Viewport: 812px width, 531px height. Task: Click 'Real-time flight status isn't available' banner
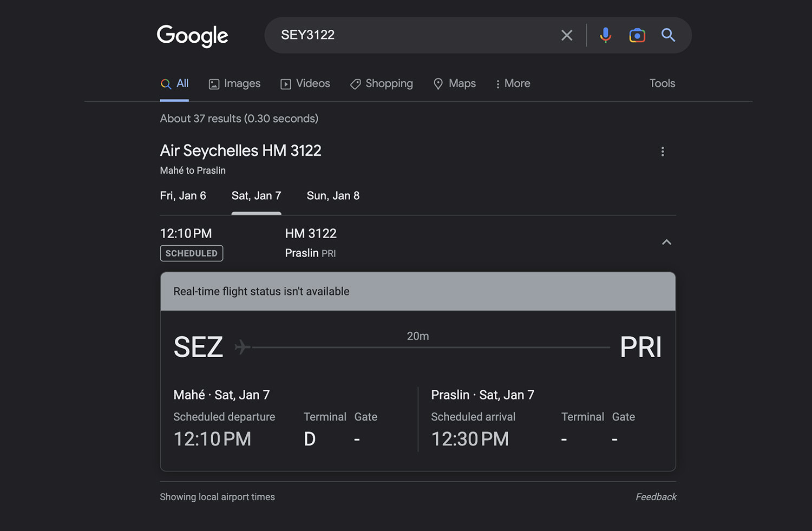point(418,291)
